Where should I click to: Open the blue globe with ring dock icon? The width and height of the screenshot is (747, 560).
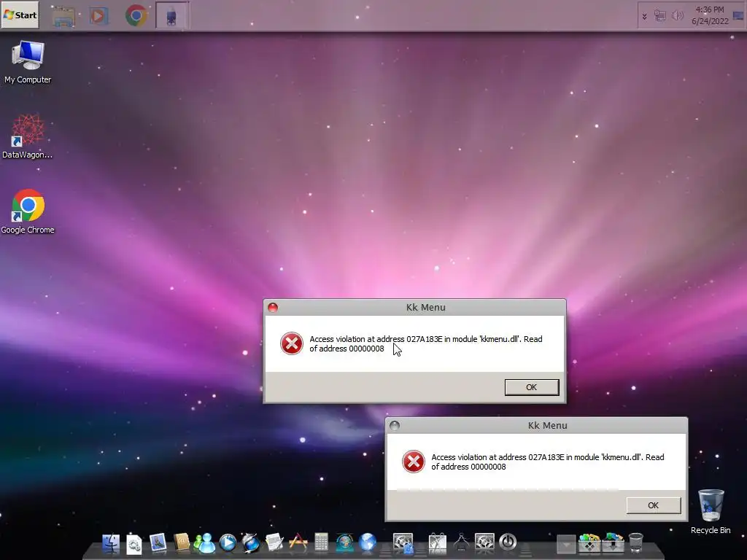[x=251, y=542]
